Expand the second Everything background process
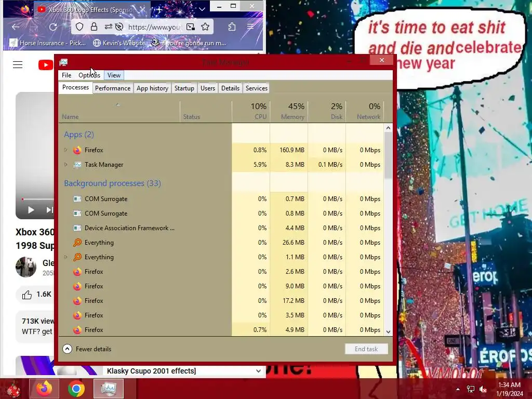 [x=66, y=257]
